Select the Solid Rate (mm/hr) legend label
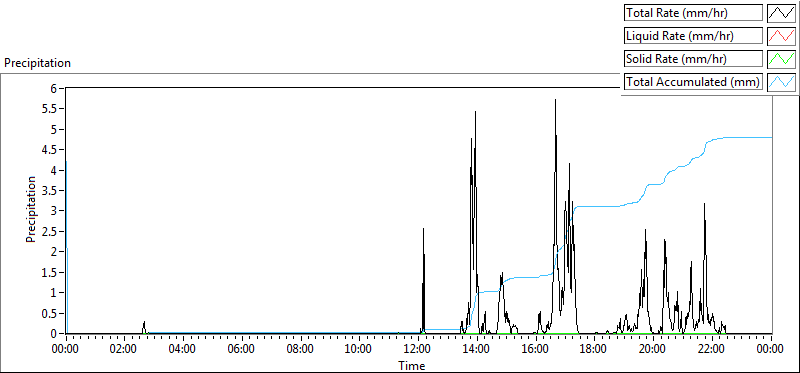The height and width of the screenshot is (373, 800). [693, 59]
